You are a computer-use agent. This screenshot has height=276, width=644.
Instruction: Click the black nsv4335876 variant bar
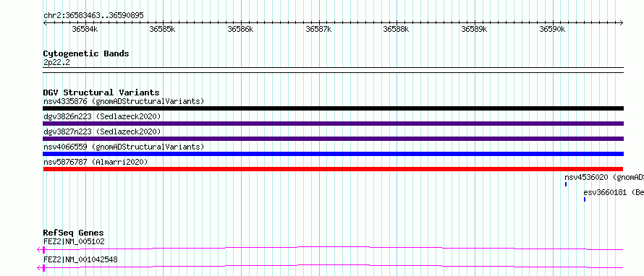tap(333, 108)
